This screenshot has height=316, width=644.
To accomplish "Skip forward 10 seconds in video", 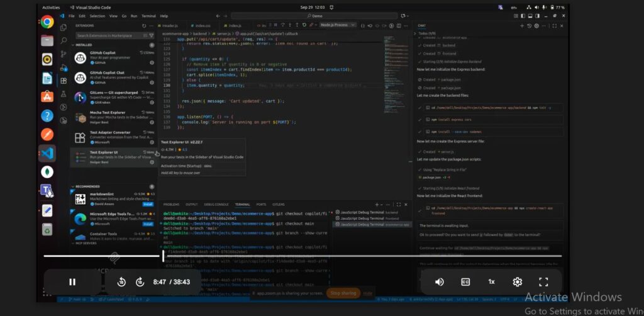I will click(x=140, y=282).
